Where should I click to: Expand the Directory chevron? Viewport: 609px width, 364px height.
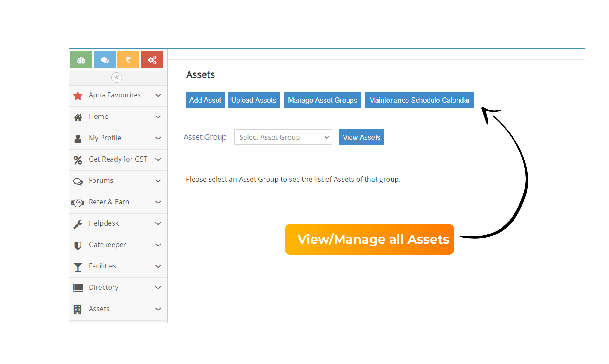pyautogui.click(x=158, y=287)
